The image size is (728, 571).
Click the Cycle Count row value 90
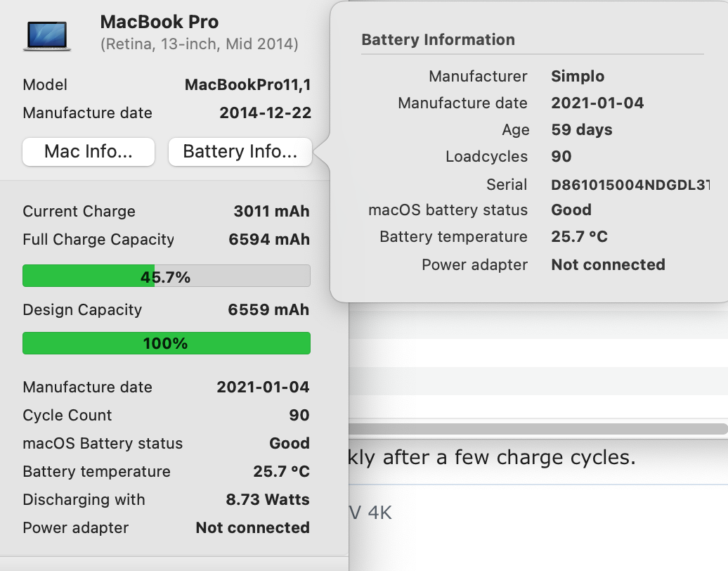pyautogui.click(x=299, y=416)
